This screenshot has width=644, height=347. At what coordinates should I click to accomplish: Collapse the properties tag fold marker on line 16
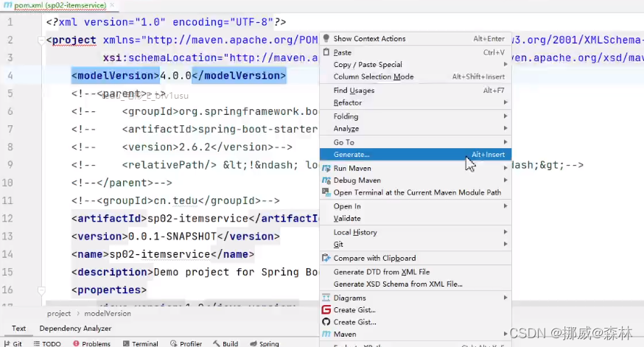click(x=41, y=290)
